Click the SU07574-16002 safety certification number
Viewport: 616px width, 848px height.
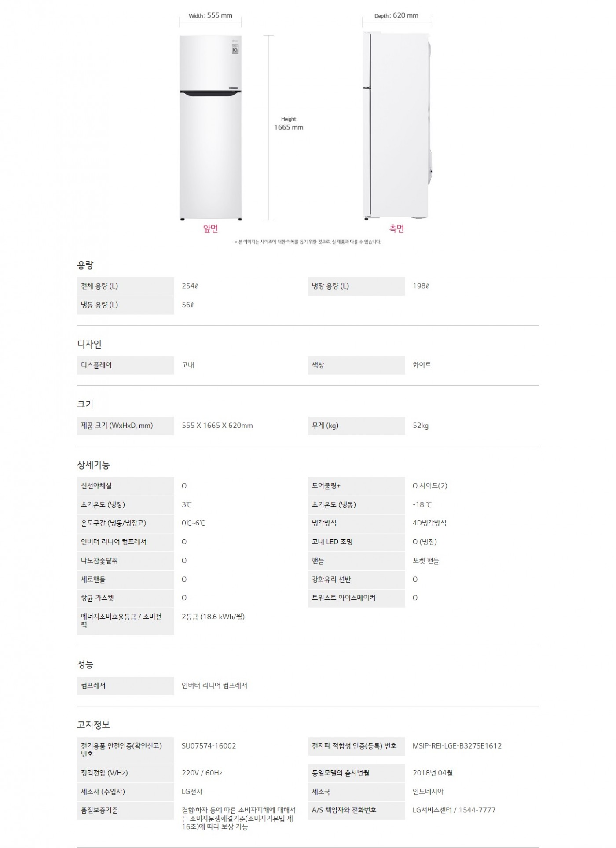click(209, 746)
